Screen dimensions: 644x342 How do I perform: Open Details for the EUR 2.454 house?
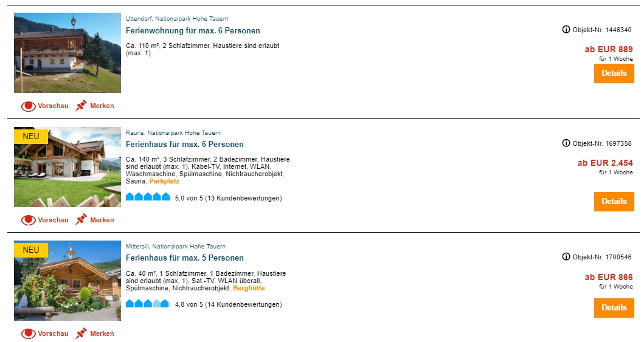coord(614,202)
